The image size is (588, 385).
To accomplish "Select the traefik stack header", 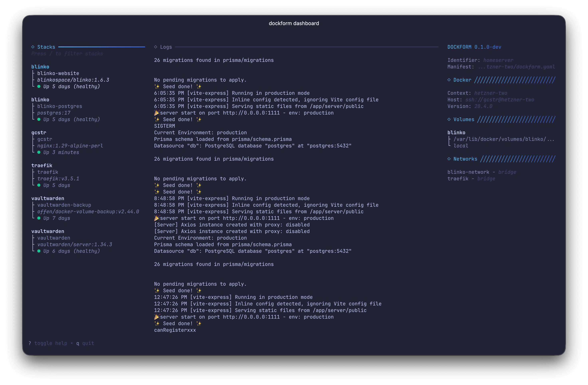I will pos(42,165).
